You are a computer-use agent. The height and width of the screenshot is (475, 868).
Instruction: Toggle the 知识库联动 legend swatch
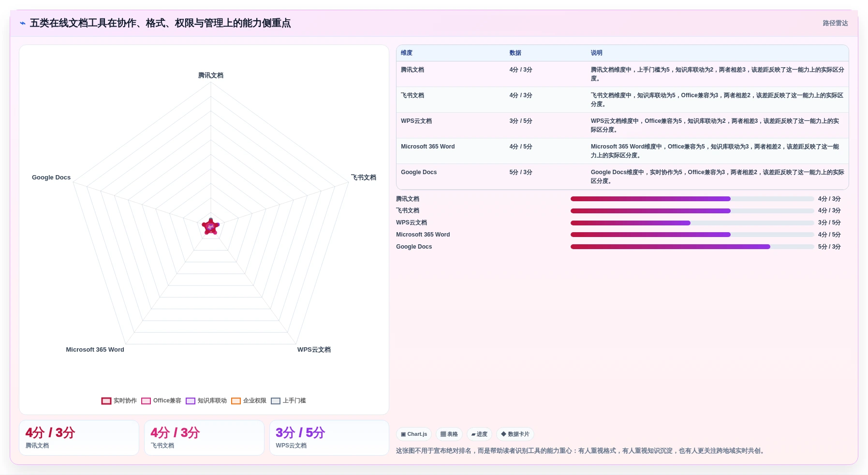coord(191,401)
